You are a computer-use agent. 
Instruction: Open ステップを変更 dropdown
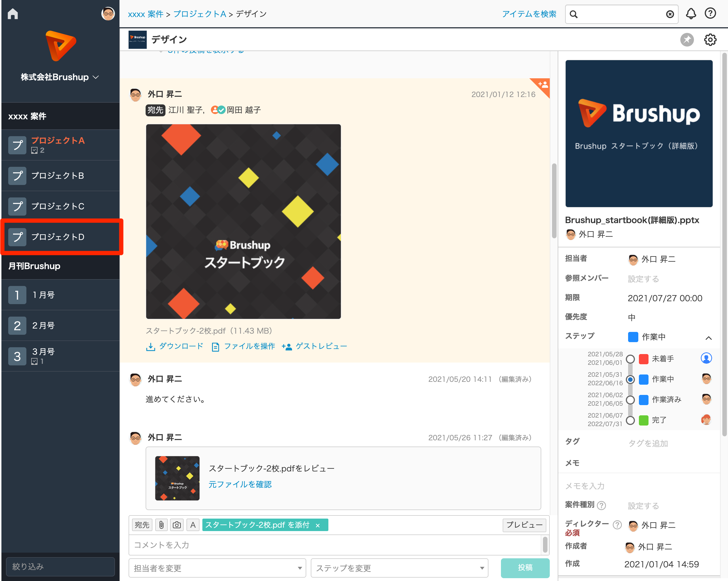point(399,568)
